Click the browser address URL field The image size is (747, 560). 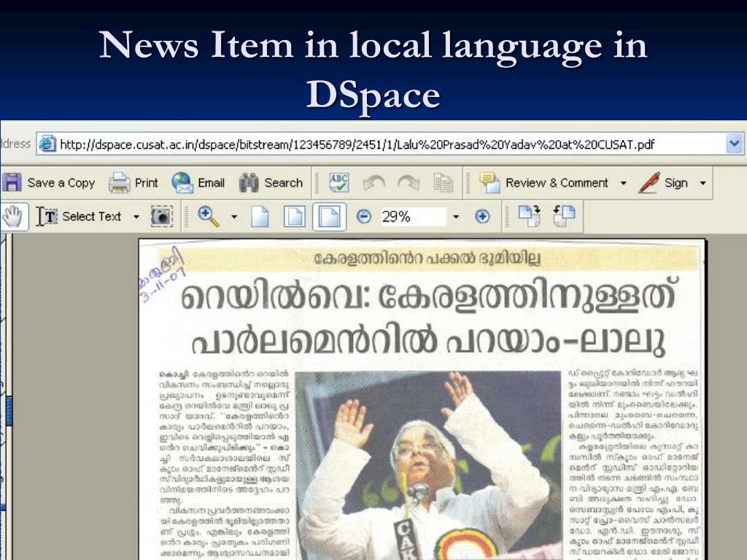click(391, 144)
